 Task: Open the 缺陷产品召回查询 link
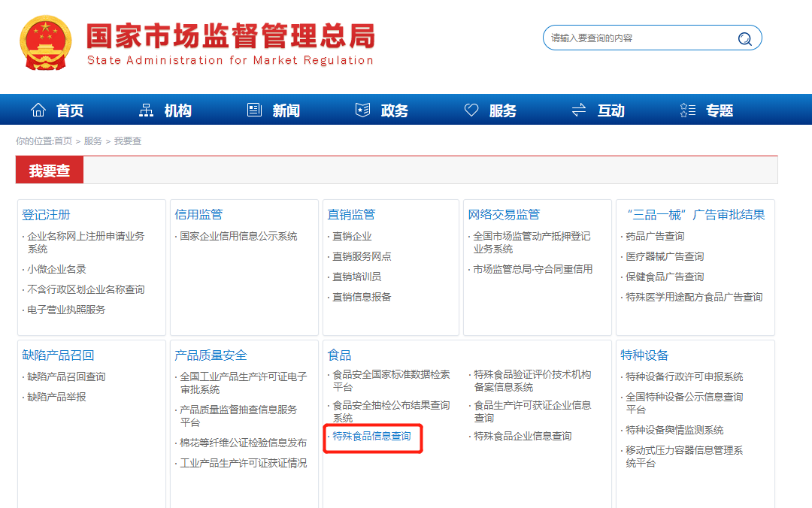66,376
